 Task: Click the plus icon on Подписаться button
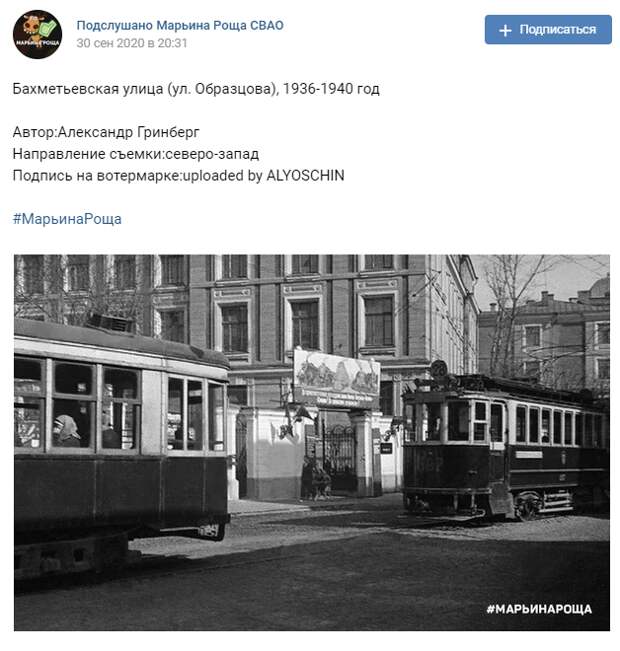pos(505,30)
